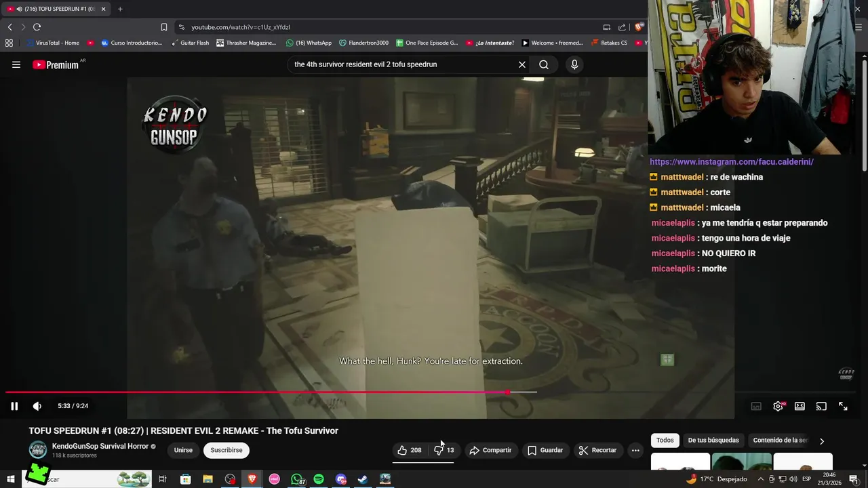Select the De tus búsquedas chip
The width and height of the screenshot is (868, 488).
[x=713, y=441]
